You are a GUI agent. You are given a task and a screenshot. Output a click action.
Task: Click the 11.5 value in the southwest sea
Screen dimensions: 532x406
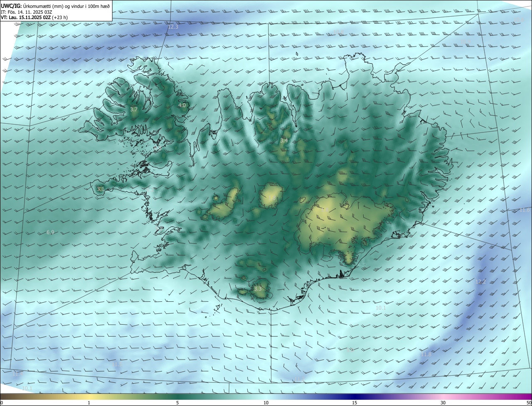pos(118,364)
